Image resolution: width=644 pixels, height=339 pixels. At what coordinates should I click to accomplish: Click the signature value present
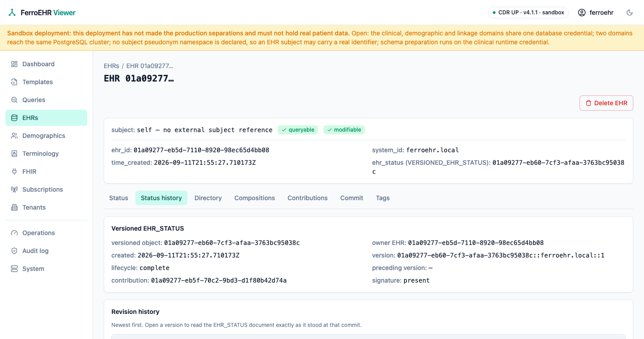(x=416, y=280)
